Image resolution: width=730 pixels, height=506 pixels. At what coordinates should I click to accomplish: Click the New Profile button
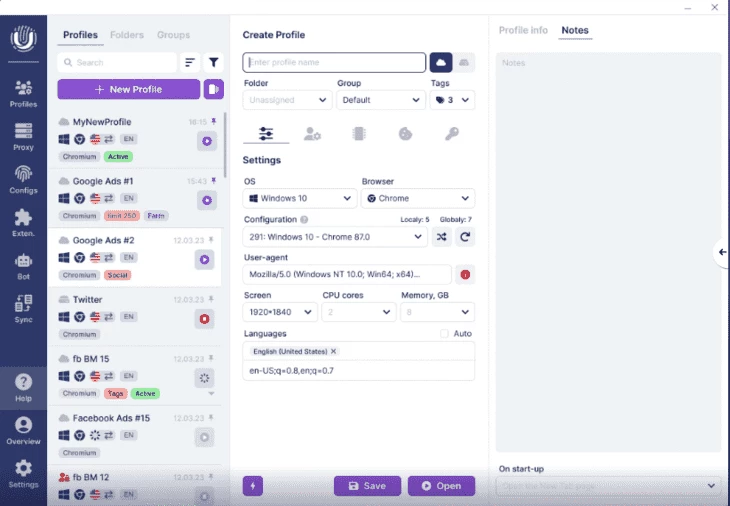point(128,89)
